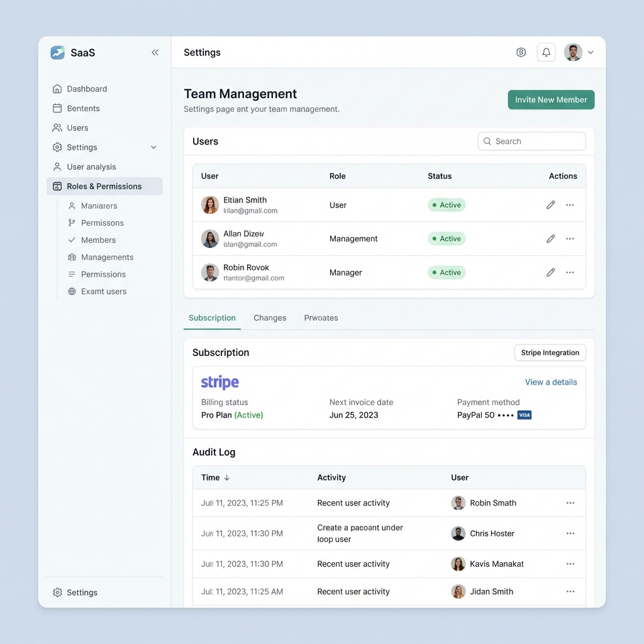Switch to the Changes tab
644x644 pixels.
click(x=270, y=318)
